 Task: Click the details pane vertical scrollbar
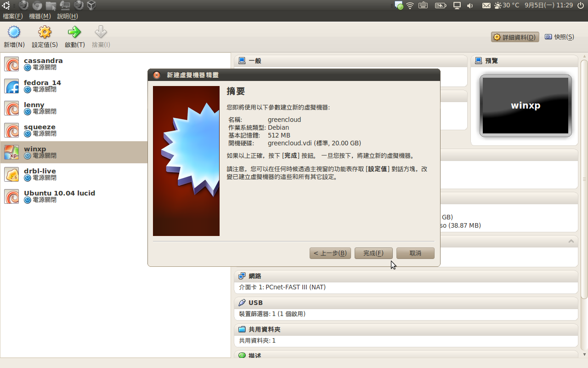(x=584, y=179)
